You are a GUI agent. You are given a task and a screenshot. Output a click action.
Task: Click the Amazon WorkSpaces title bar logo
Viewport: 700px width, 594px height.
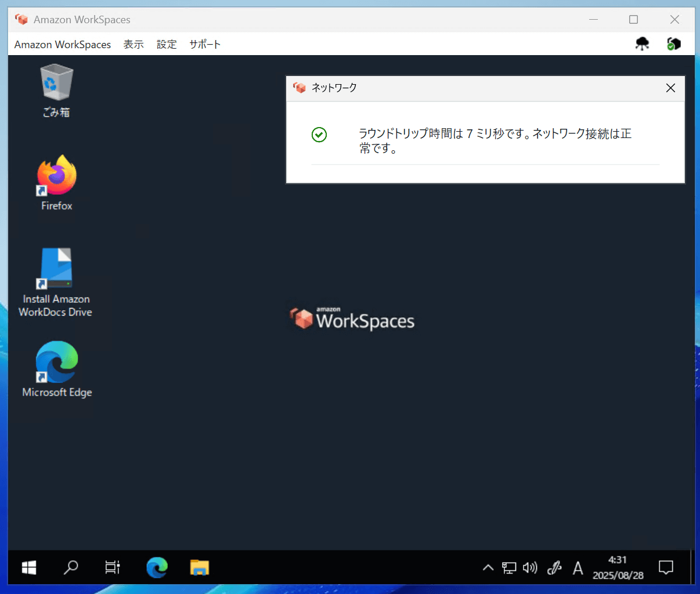21,19
